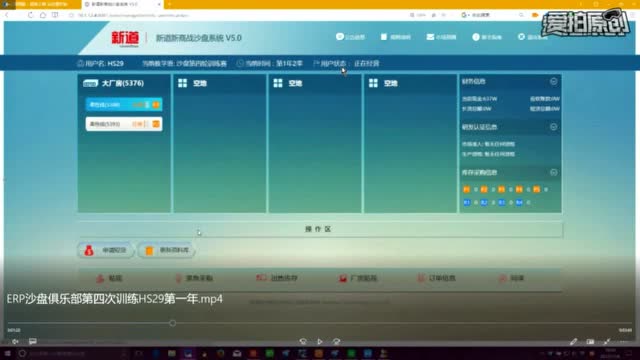This screenshot has height=360, width=640.
Task: Click the red 新道 logo
Action: pyautogui.click(x=125, y=38)
